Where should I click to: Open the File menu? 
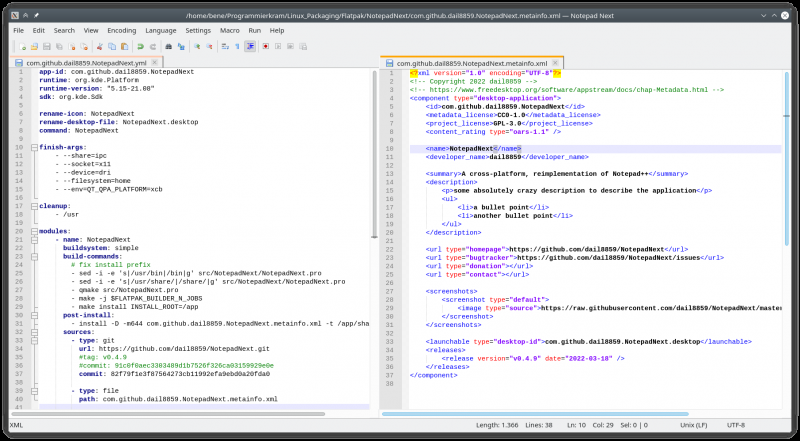click(18, 31)
